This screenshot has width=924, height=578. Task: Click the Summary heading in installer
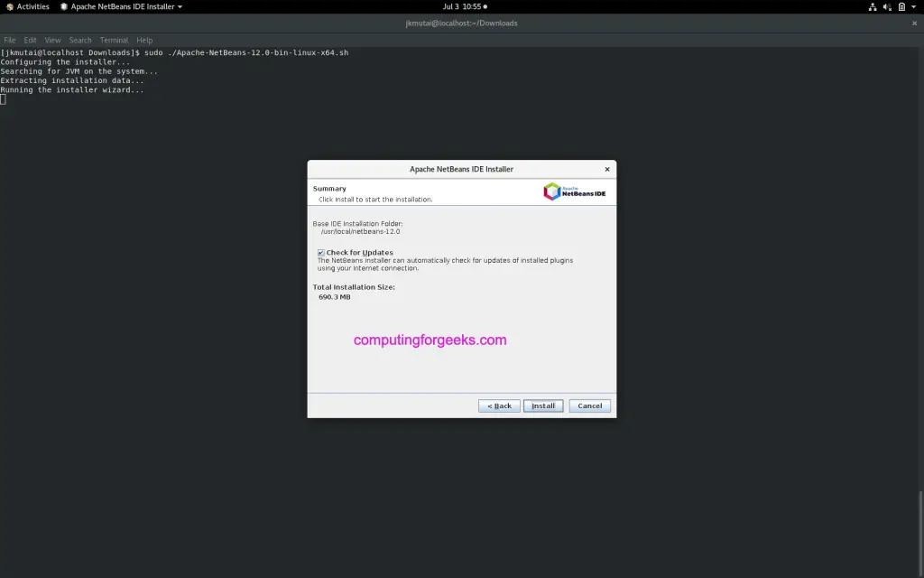(329, 189)
